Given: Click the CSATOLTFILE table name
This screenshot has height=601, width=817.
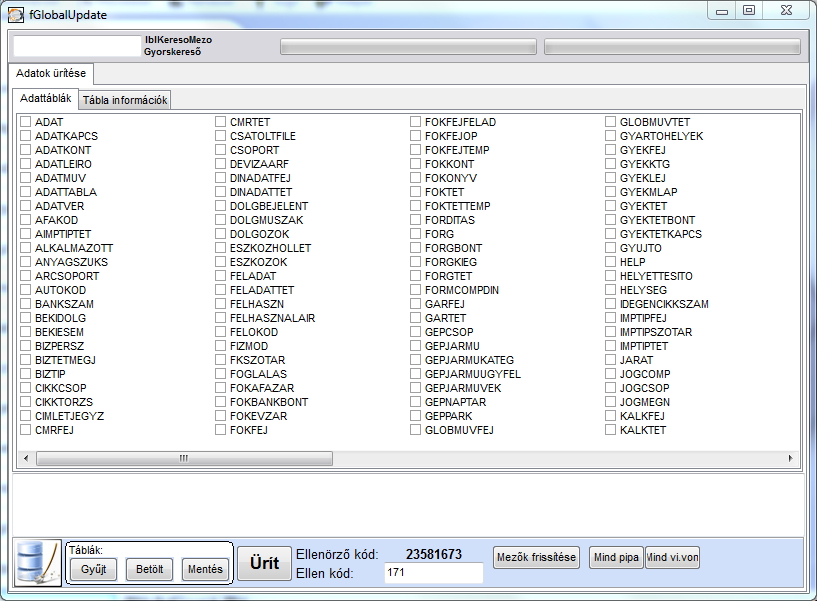Looking at the screenshot, I should (x=263, y=136).
